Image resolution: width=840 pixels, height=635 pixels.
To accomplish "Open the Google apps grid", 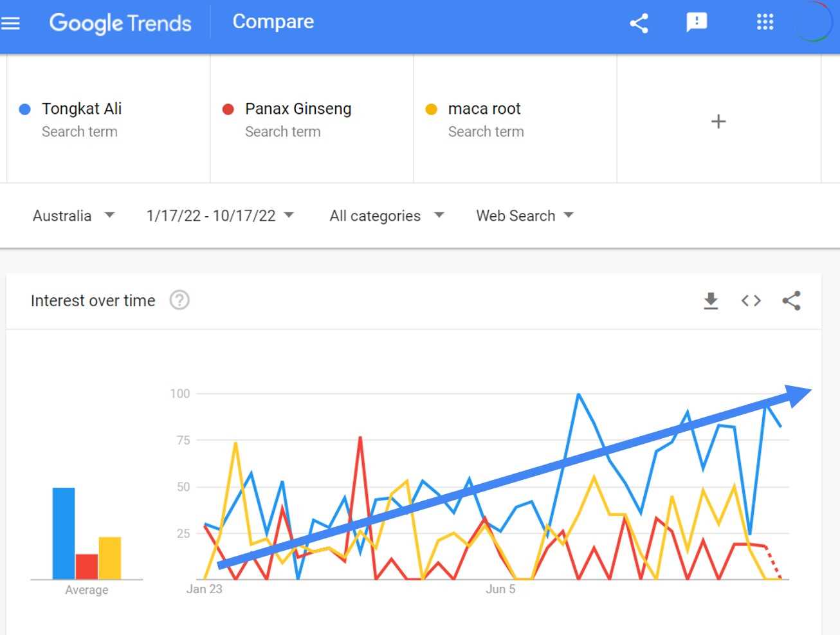I will point(765,23).
